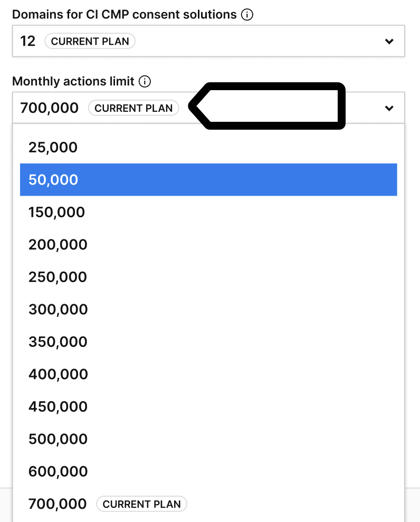The image size is (420, 522).
Task: Click the chevron on the Monthly actions limit selector
Action: click(389, 108)
